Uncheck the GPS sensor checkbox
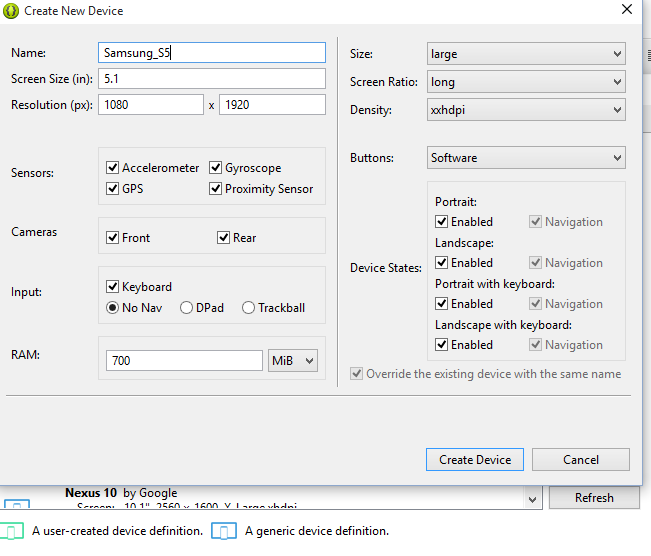The height and width of the screenshot is (556, 651). pyautogui.click(x=113, y=189)
